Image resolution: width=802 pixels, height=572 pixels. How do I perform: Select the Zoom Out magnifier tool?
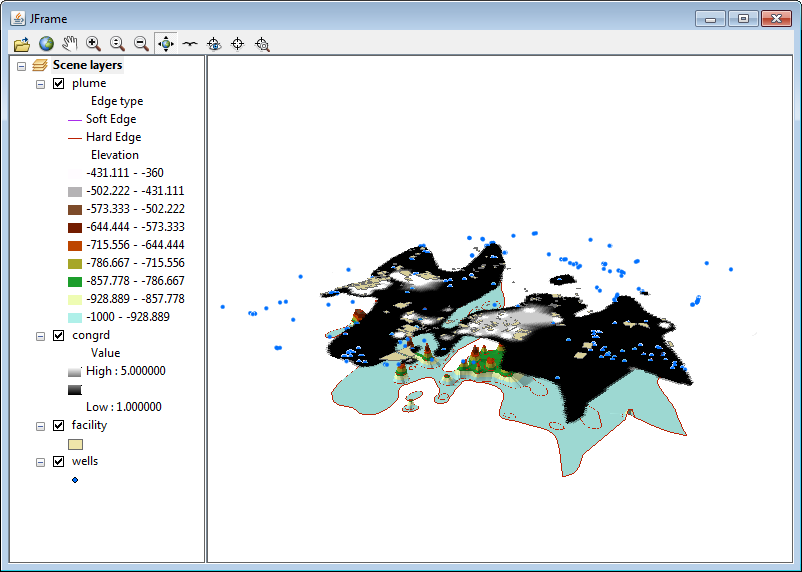point(142,44)
